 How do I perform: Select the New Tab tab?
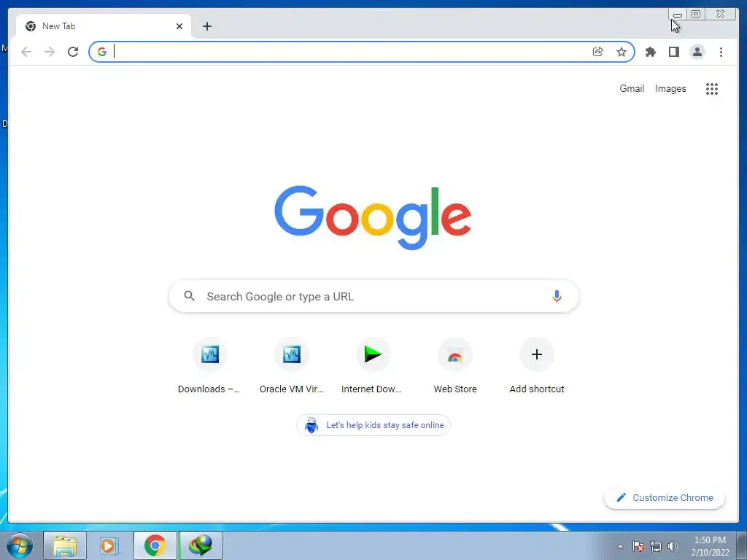103,26
